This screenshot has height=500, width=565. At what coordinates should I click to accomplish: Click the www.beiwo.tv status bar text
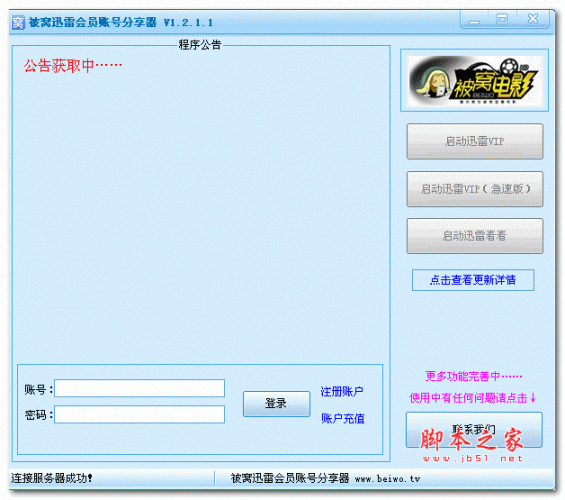pyautogui.click(x=387, y=479)
